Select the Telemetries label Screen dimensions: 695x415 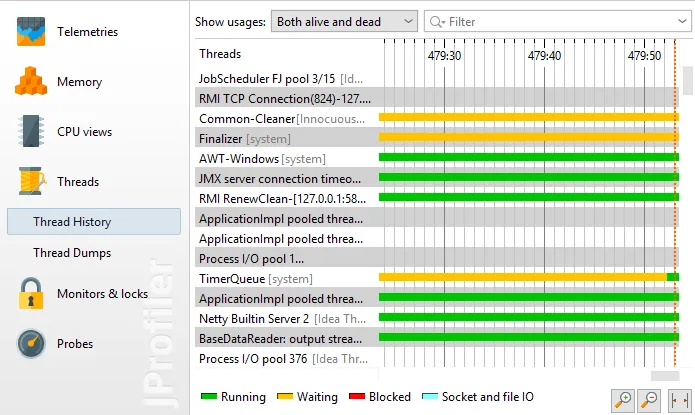[87, 32]
